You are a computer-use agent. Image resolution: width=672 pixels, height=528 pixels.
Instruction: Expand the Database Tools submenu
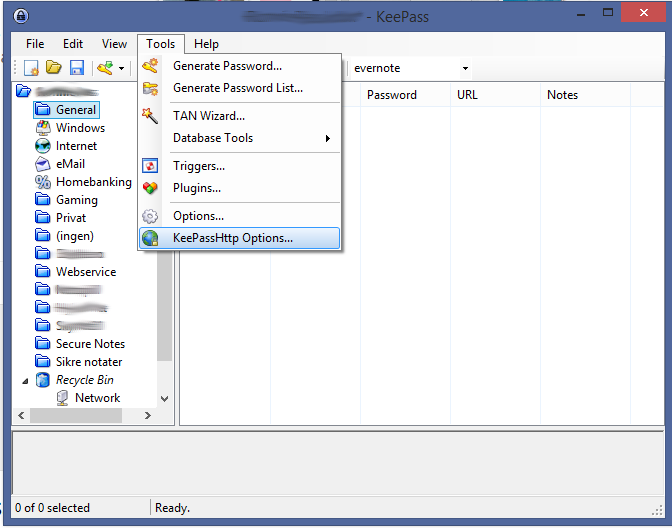pyautogui.click(x=240, y=138)
